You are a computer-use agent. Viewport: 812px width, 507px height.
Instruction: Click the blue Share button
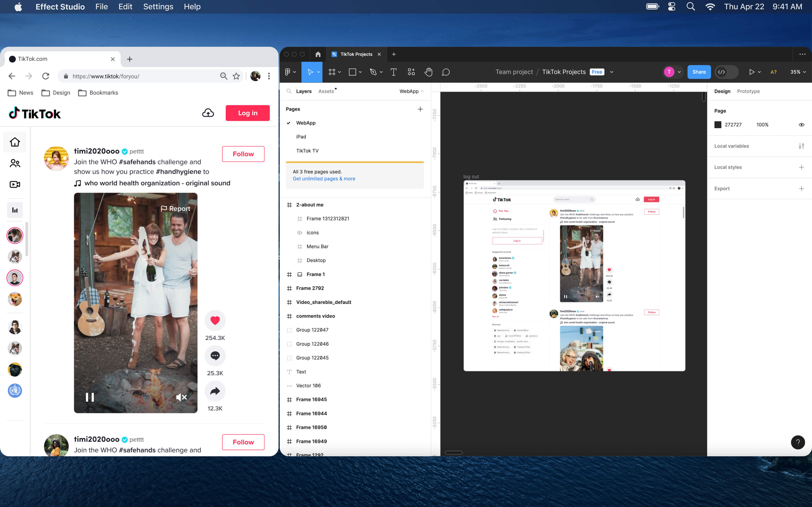click(x=699, y=72)
